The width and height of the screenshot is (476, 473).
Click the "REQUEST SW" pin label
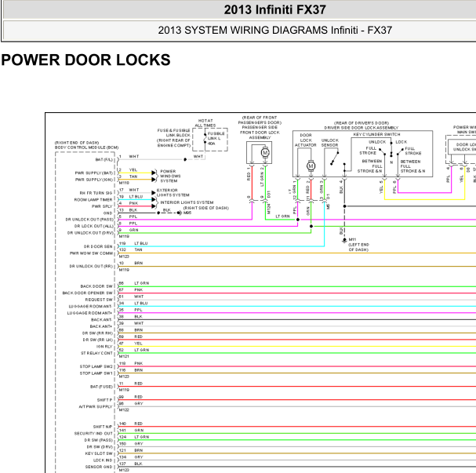click(x=99, y=300)
